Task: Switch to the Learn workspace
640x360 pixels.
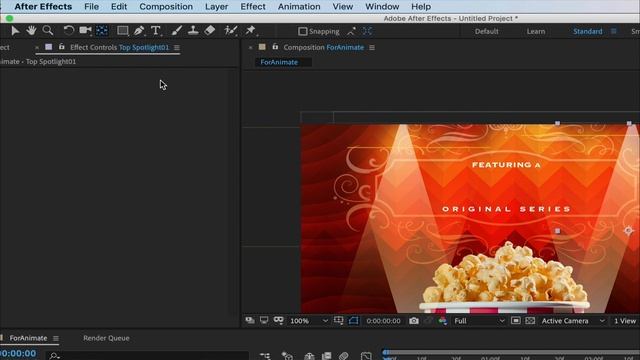Action: point(536,31)
